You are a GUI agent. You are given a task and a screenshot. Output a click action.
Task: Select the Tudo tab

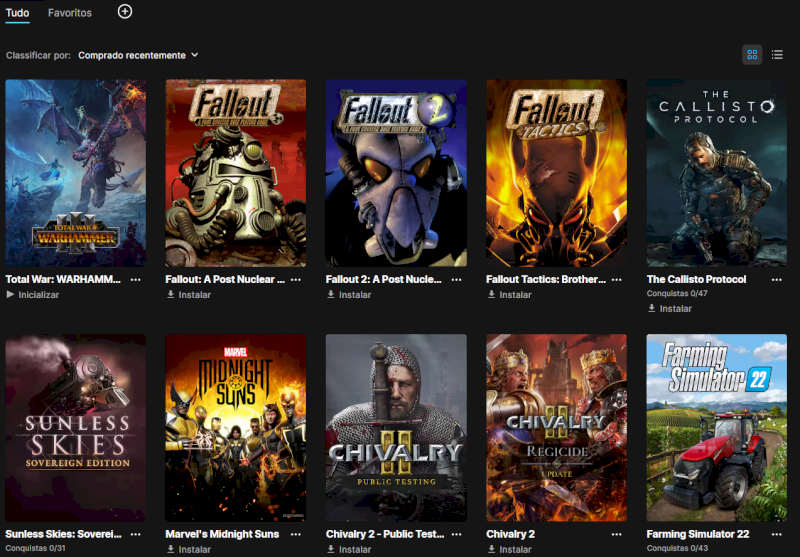pos(17,13)
